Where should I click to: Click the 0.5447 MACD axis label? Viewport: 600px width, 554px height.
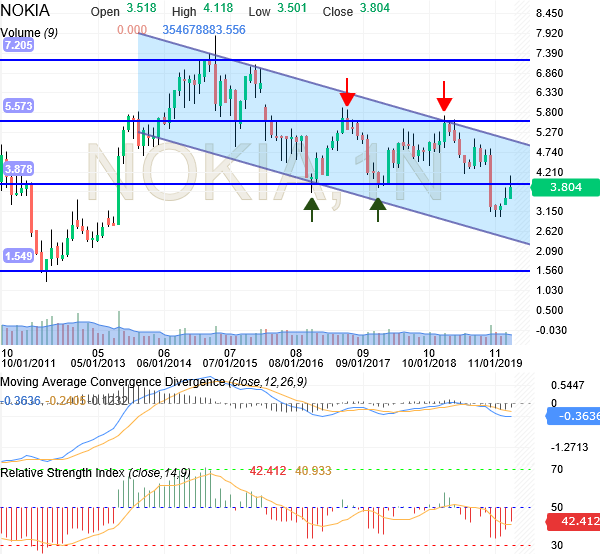567,385
